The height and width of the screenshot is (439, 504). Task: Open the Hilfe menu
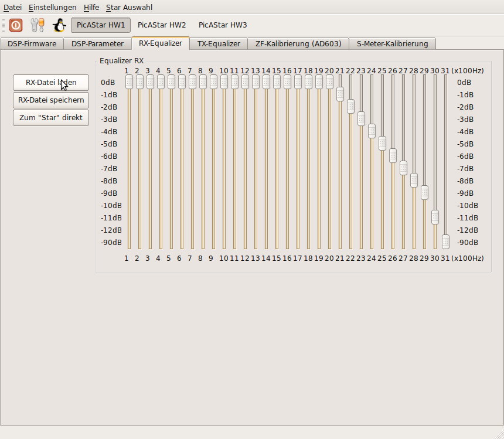coord(91,8)
